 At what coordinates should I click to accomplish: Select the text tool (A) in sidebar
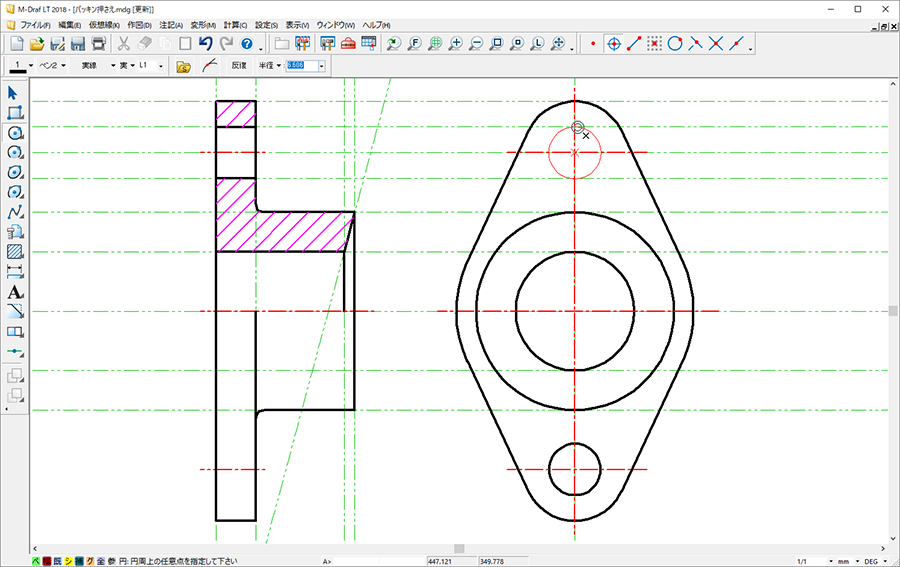tap(15, 292)
